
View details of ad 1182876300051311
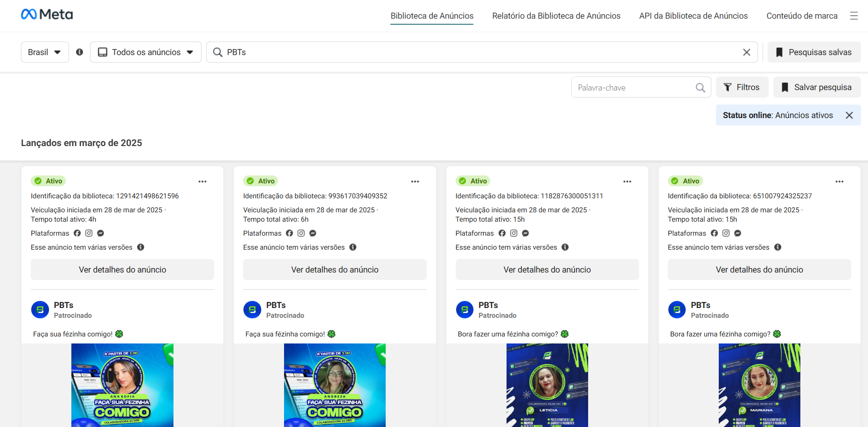coord(547,270)
